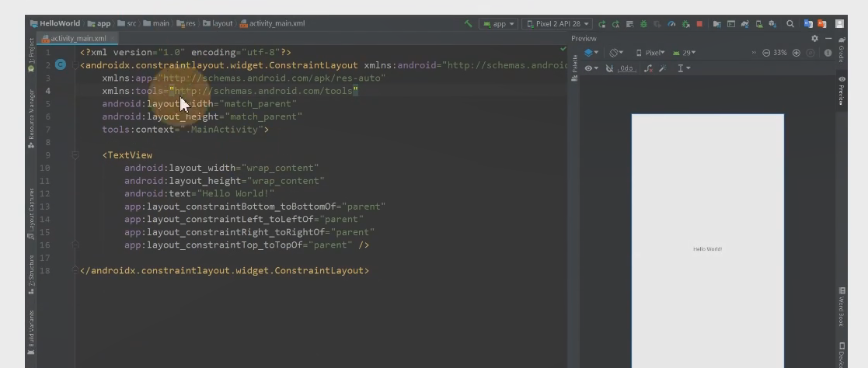Open the Pixel 2 API 28 device dropdown
Image resolution: width=868 pixels, height=368 pixels.
coord(557,24)
